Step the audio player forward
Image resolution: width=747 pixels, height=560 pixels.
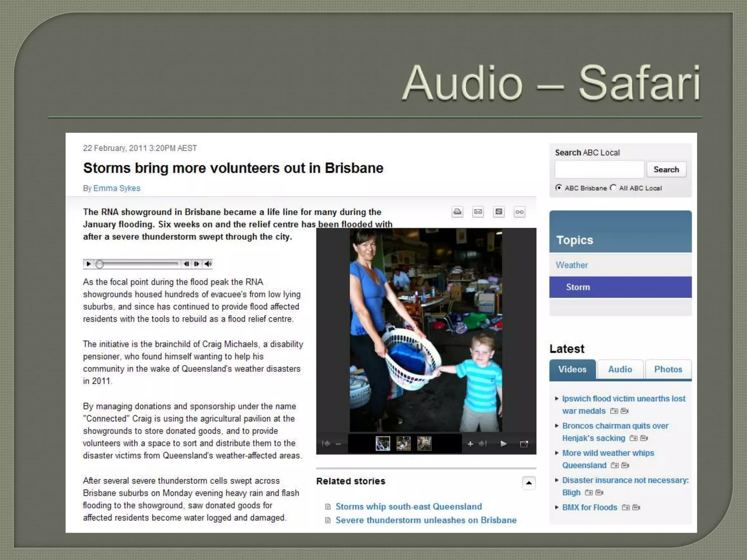pyautogui.click(x=197, y=264)
